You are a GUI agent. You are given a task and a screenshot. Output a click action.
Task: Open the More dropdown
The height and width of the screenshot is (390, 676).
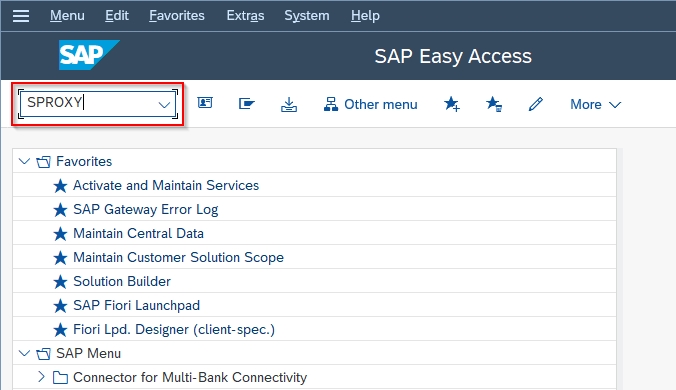[595, 104]
